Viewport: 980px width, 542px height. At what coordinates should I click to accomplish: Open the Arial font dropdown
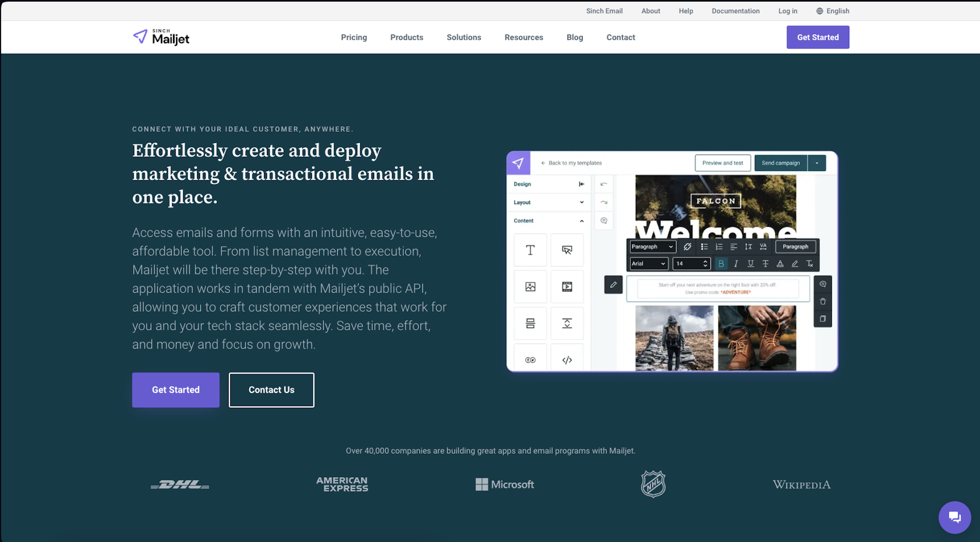pos(649,264)
